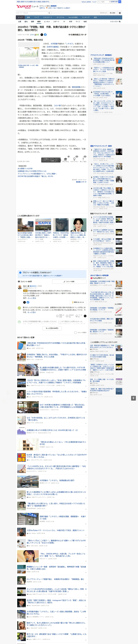Click scroll-to-top arrow button
Screen dimensions: 138x644
133,398
